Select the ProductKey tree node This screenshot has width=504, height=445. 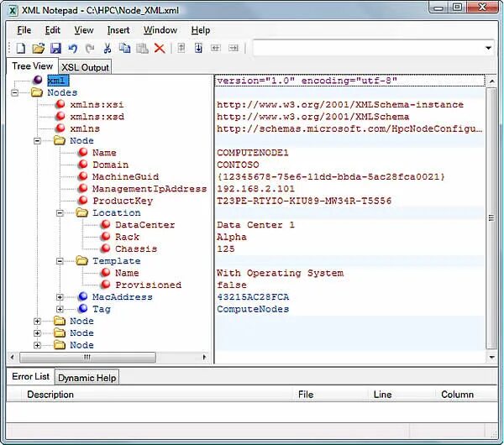click(123, 201)
